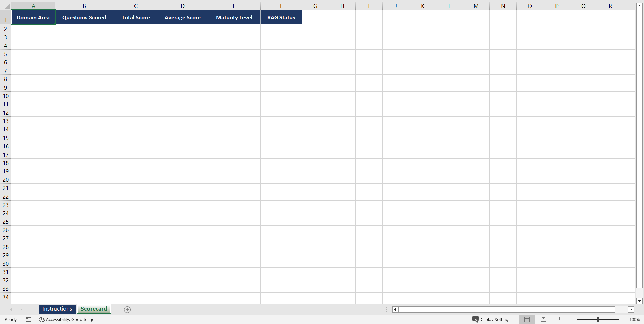The width and height of the screenshot is (644, 324).
Task: Click the previous sheet navigation arrow
Action: click(11, 309)
